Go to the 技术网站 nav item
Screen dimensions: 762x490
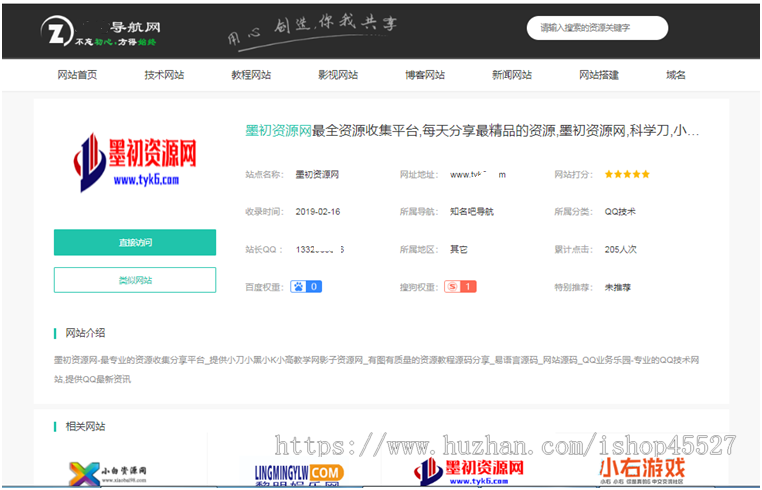pyautogui.click(x=164, y=75)
